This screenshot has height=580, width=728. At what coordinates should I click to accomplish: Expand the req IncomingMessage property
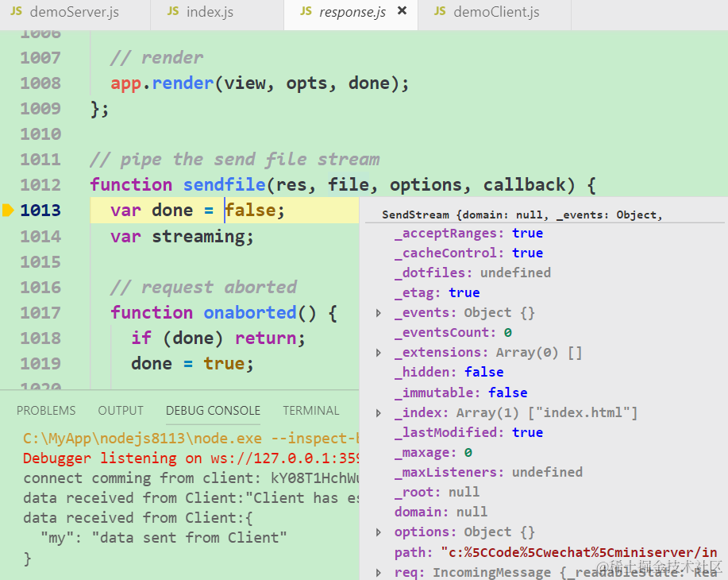[379, 573]
